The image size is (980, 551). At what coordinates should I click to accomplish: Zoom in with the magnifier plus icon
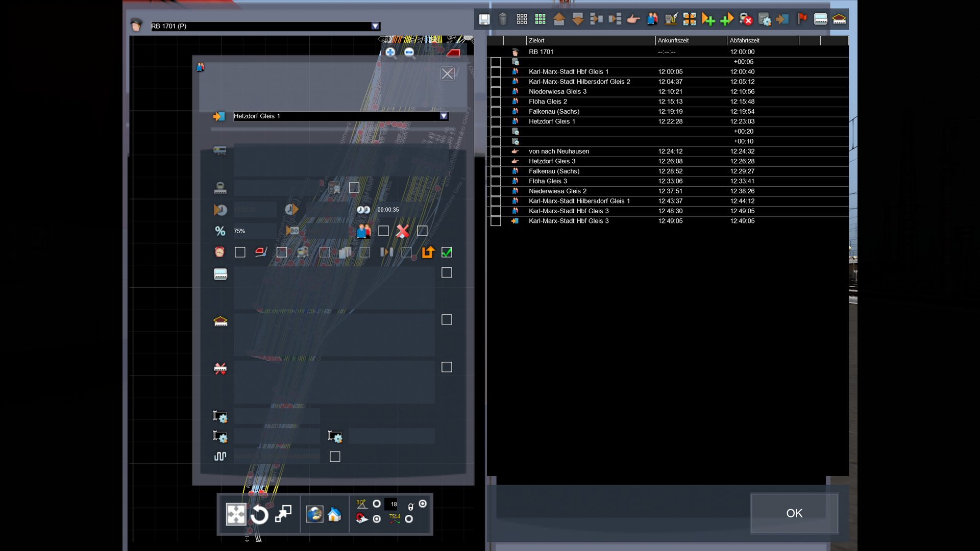point(390,53)
